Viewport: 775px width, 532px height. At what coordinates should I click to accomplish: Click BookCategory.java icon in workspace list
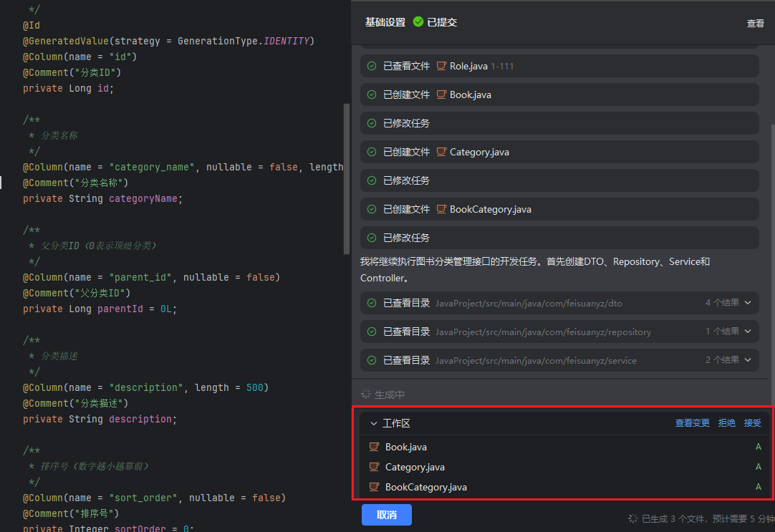coord(374,487)
